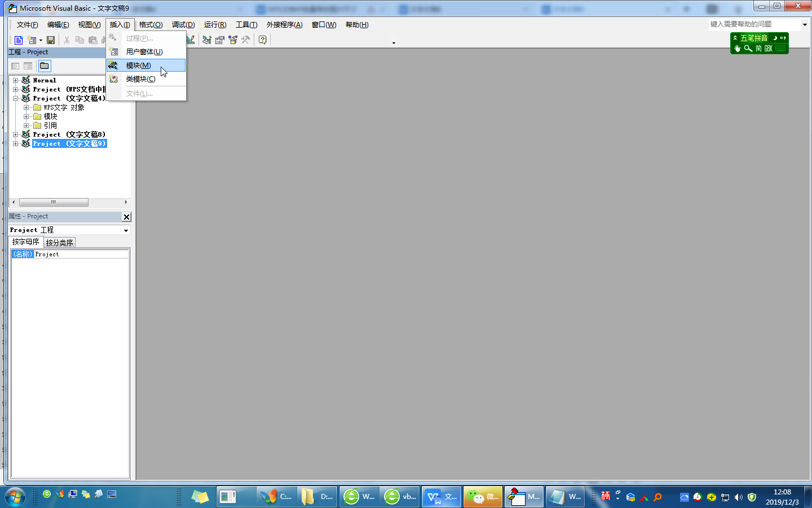The height and width of the screenshot is (508, 812).
Task: Open the 帮助(H) menu
Action: click(357, 25)
